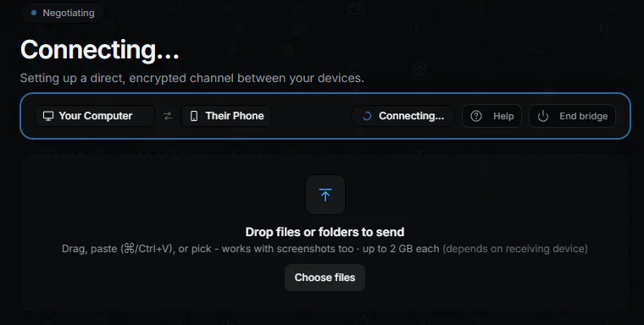End the bridge connection
Viewport: 644px width, 325px height.
(x=572, y=116)
